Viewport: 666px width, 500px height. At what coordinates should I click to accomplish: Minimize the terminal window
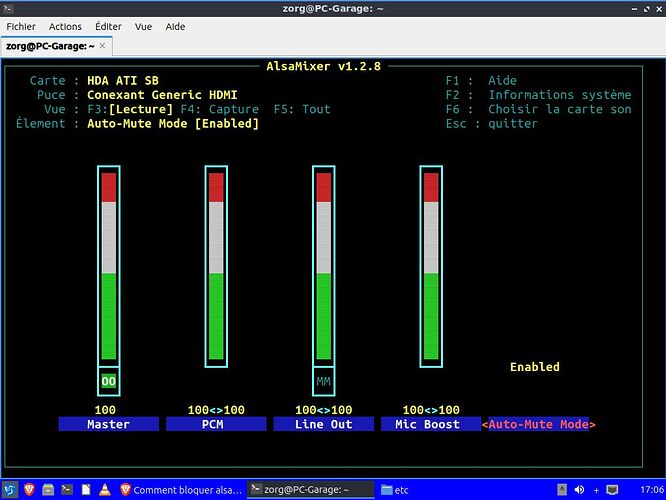pyautogui.click(x=634, y=8)
